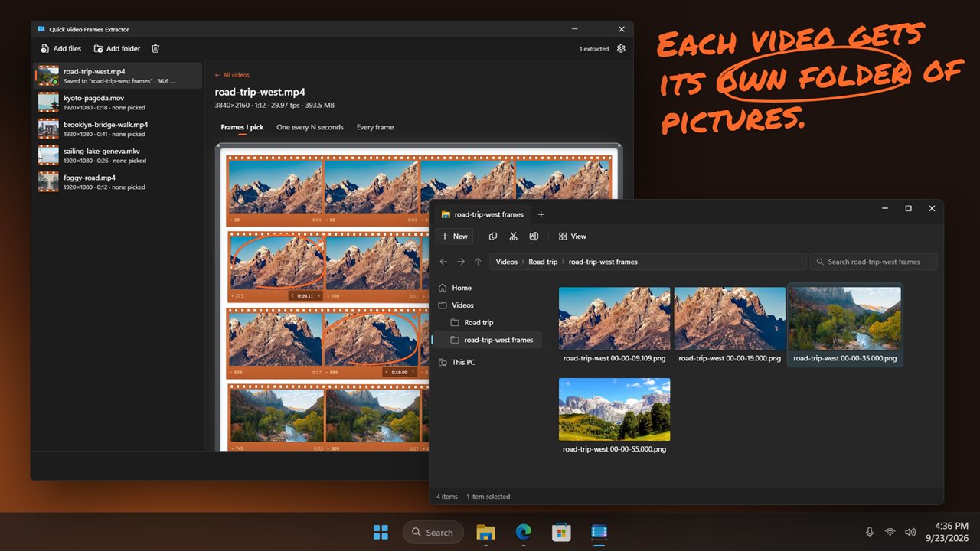980x551 pixels.
Task: Go back via the All videos link
Action: tap(232, 75)
